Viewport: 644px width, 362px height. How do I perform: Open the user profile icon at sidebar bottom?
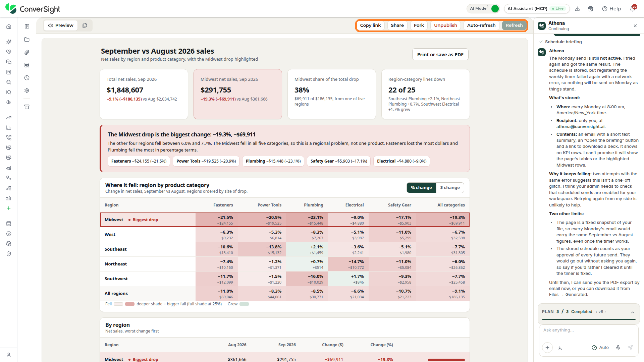tap(9, 355)
